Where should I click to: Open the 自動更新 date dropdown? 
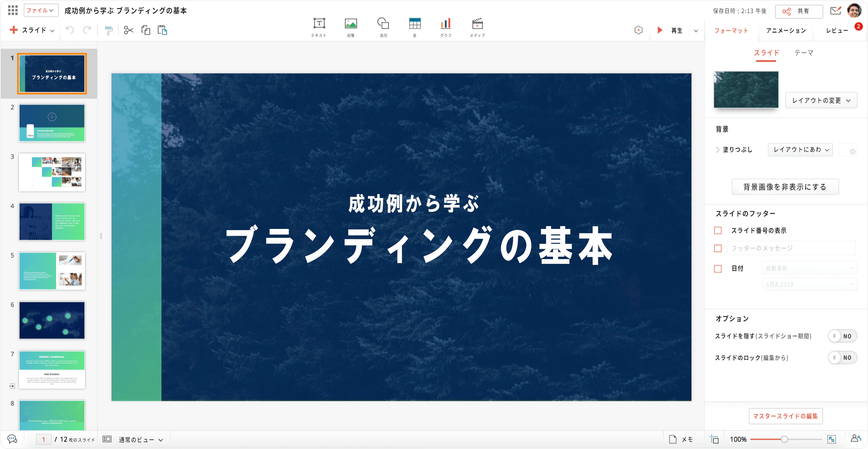[810, 268]
